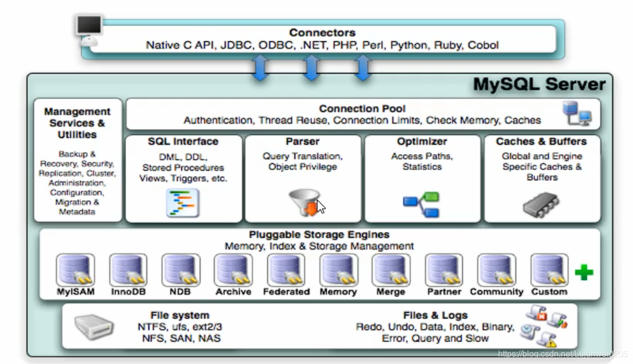Image resolution: width=633 pixels, height=364 pixels.
Task: Click the MyISAM storage engine icon
Action: coord(76,270)
